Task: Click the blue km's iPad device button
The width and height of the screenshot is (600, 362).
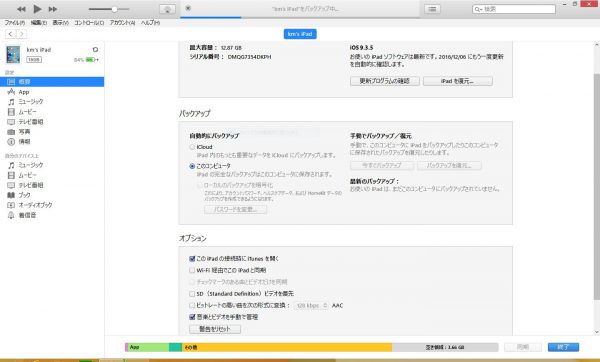Action: [x=300, y=34]
